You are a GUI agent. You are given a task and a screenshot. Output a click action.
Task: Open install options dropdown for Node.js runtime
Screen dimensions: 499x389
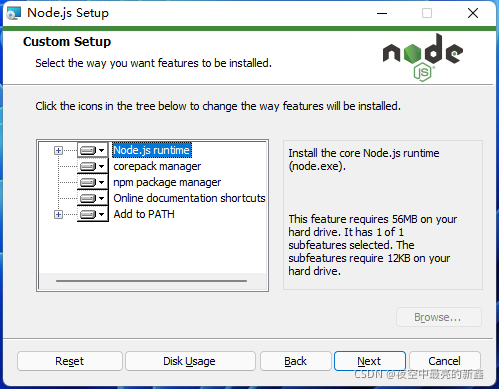pyautogui.click(x=93, y=150)
